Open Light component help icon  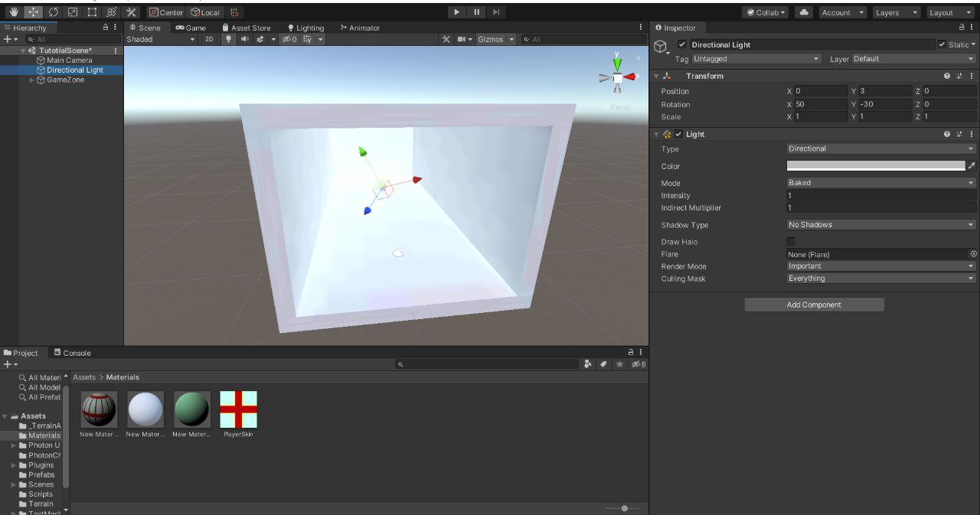[947, 134]
